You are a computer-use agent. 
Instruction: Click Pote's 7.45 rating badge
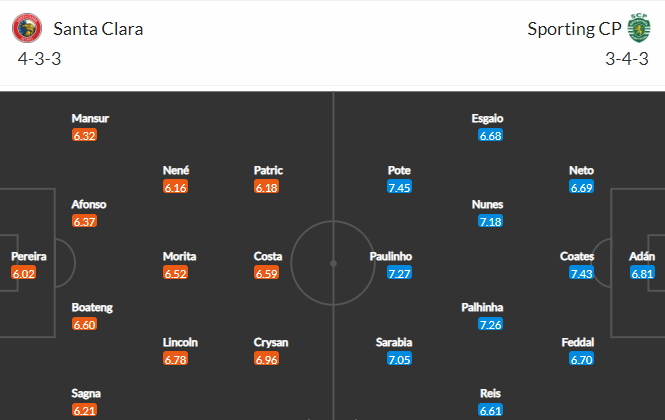[399, 187]
